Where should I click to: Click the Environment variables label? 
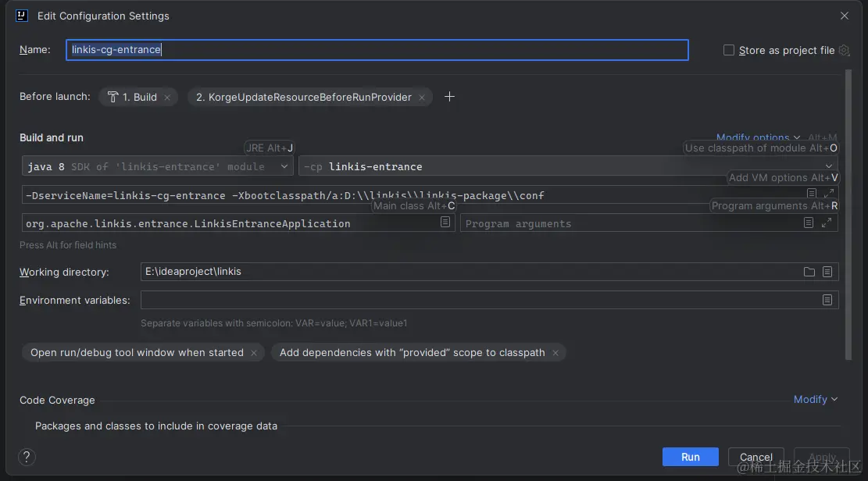click(75, 300)
